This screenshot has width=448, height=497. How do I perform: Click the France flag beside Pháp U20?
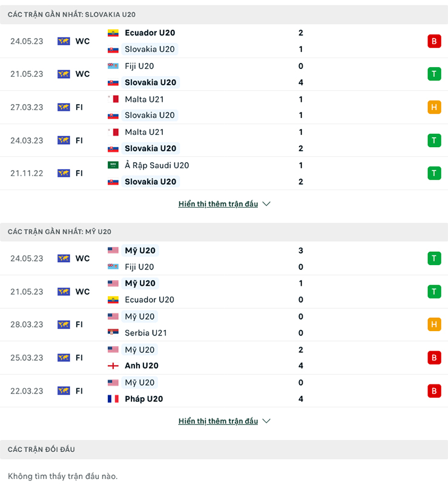(113, 399)
